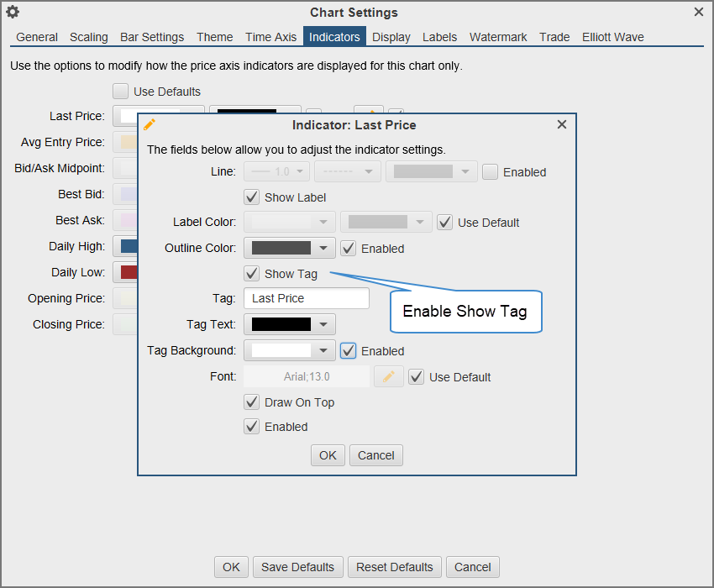Viewport: 714px width, 588px height.
Task: Close the Indicator: Last Price dialog
Action: (x=562, y=124)
